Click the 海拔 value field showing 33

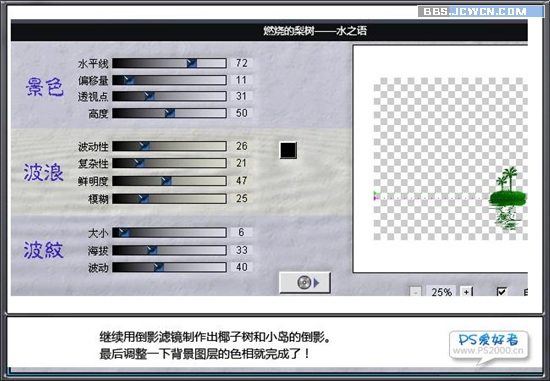coord(241,250)
